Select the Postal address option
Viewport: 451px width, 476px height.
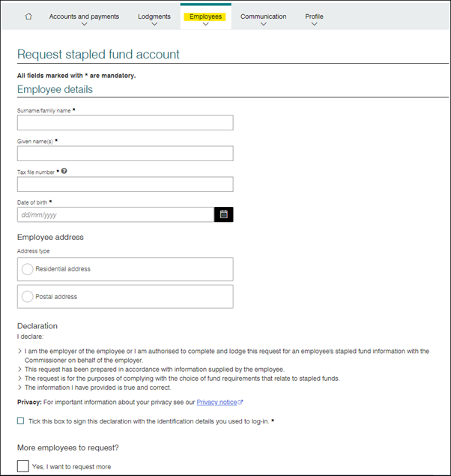[x=28, y=297]
